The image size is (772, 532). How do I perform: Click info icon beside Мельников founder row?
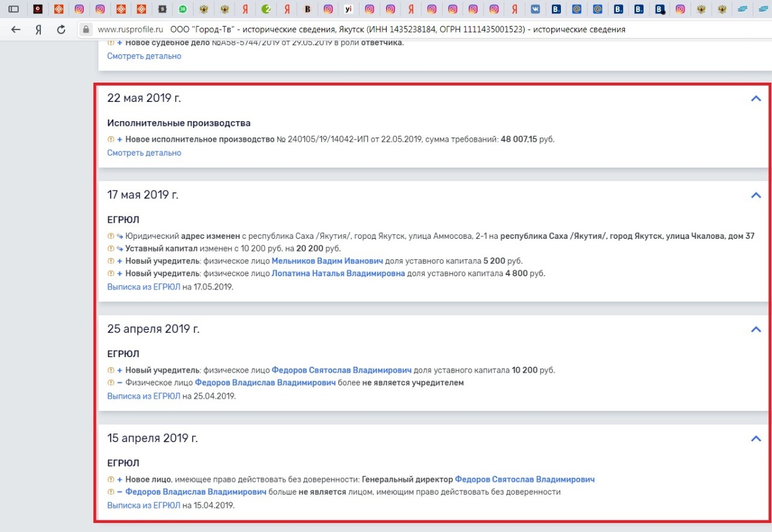pos(110,261)
